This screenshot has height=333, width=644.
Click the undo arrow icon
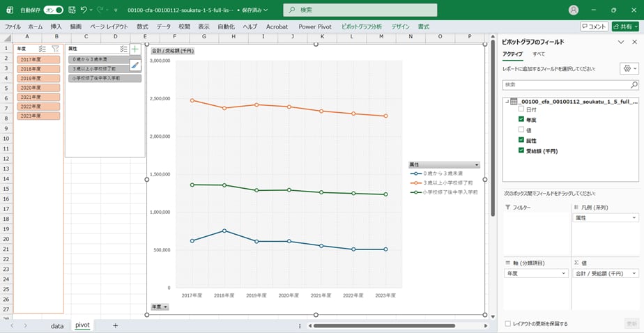tap(84, 10)
